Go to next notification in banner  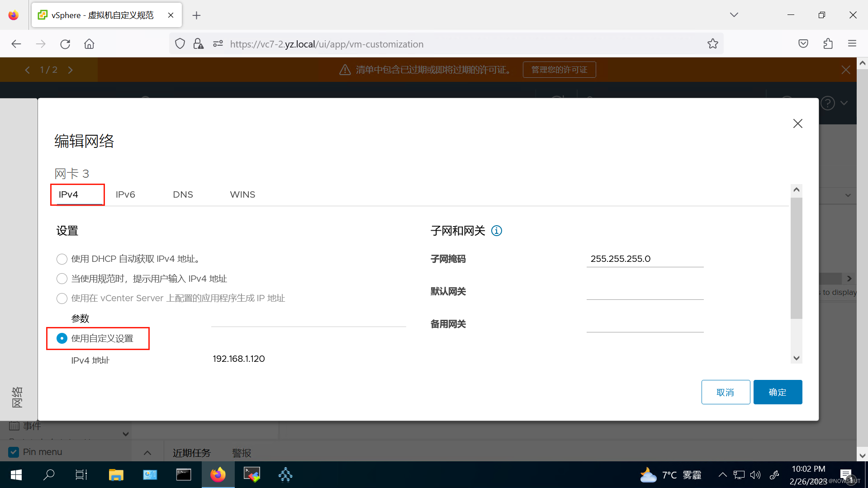tap(70, 70)
